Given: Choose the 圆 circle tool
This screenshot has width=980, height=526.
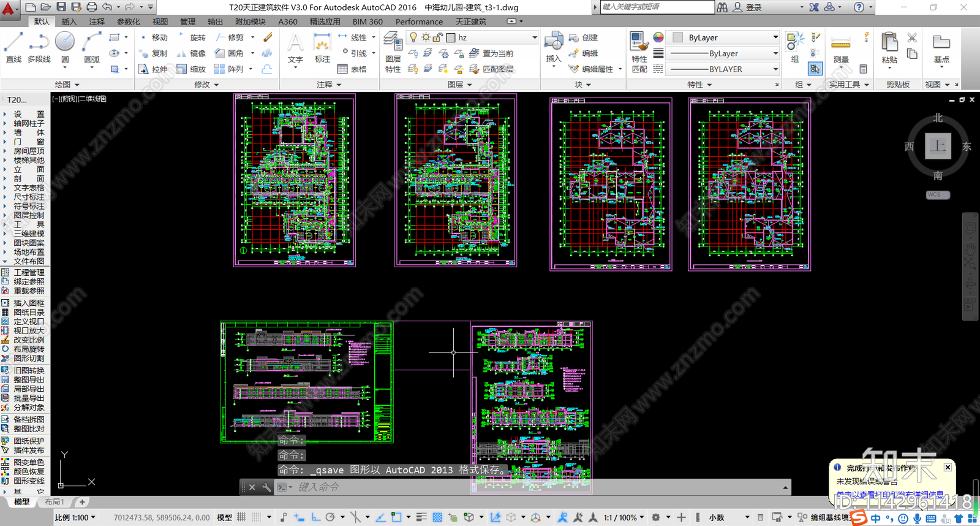Looking at the screenshot, I should coord(65,48).
